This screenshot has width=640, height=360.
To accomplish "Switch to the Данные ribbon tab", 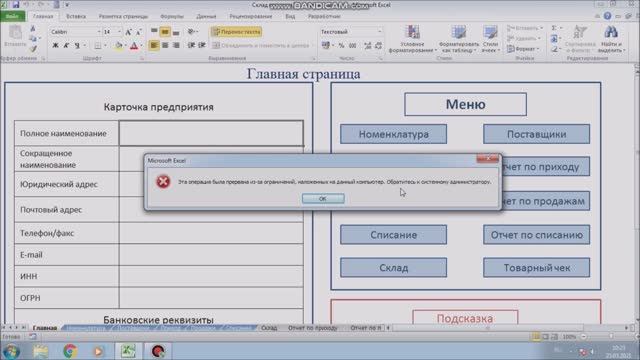I will coord(206,16).
